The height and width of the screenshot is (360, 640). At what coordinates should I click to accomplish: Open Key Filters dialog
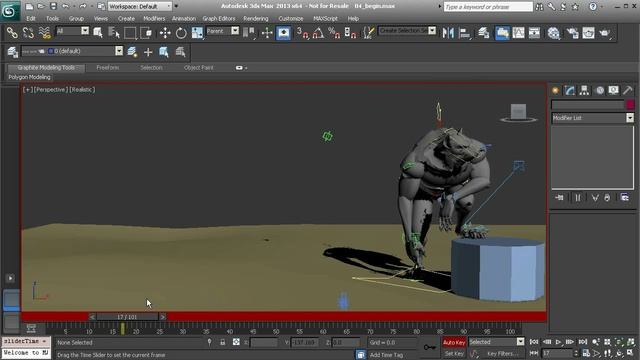click(x=501, y=353)
